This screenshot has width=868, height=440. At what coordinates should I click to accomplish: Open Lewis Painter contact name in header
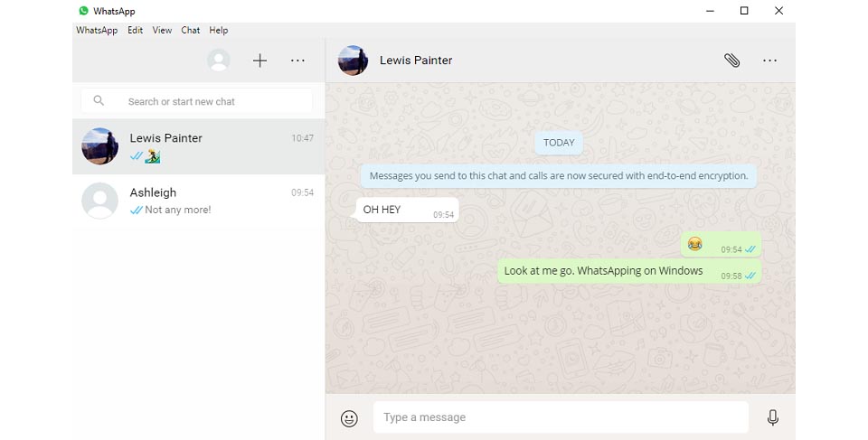coord(416,61)
